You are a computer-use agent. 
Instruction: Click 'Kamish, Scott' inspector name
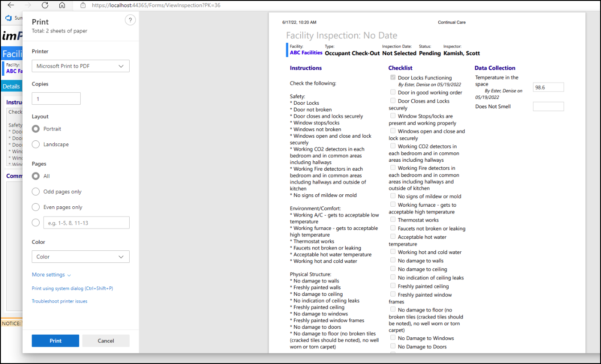click(462, 53)
